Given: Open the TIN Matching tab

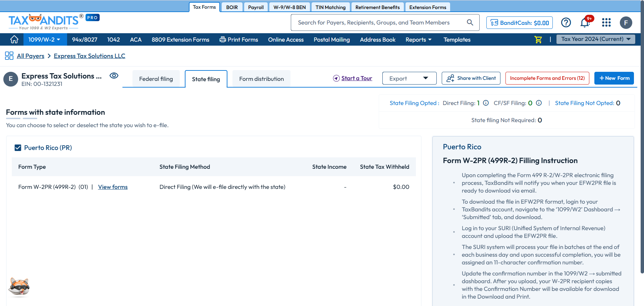Looking at the screenshot, I should [x=330, y=7].
